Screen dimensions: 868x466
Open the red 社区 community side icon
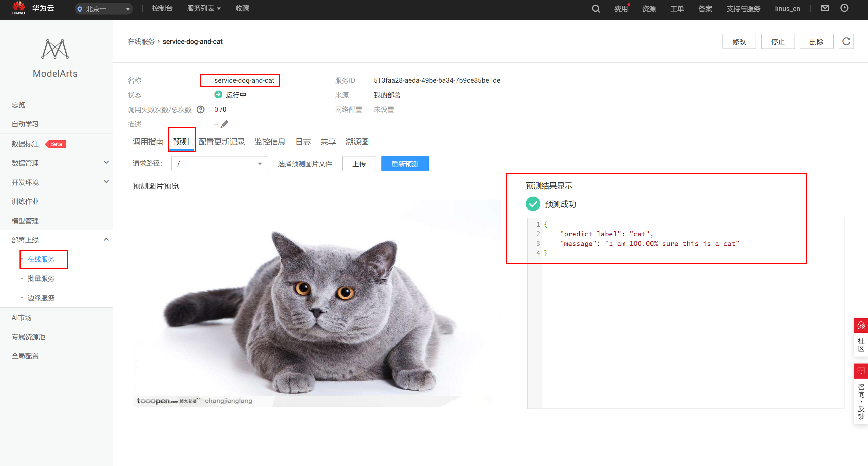(x=861, y=325)
